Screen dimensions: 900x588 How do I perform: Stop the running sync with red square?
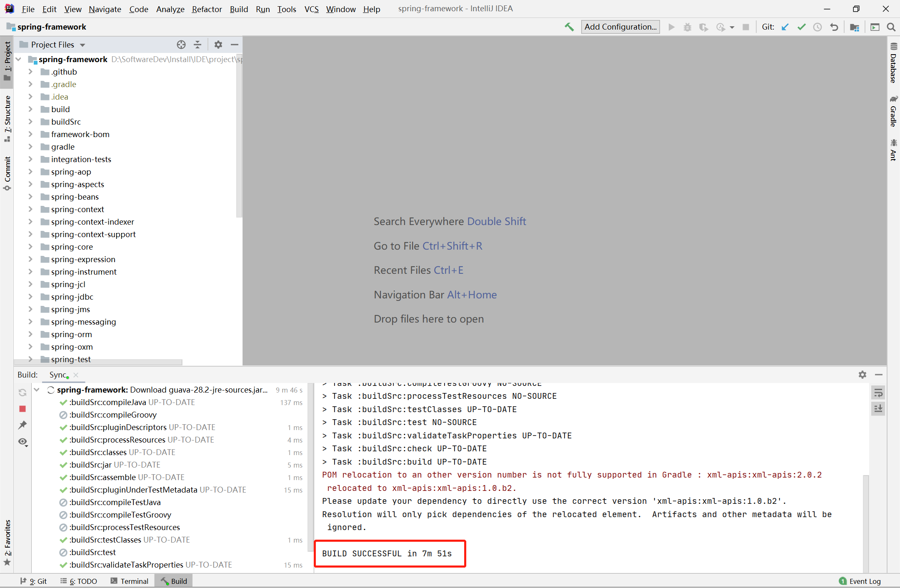click(22, 409)
